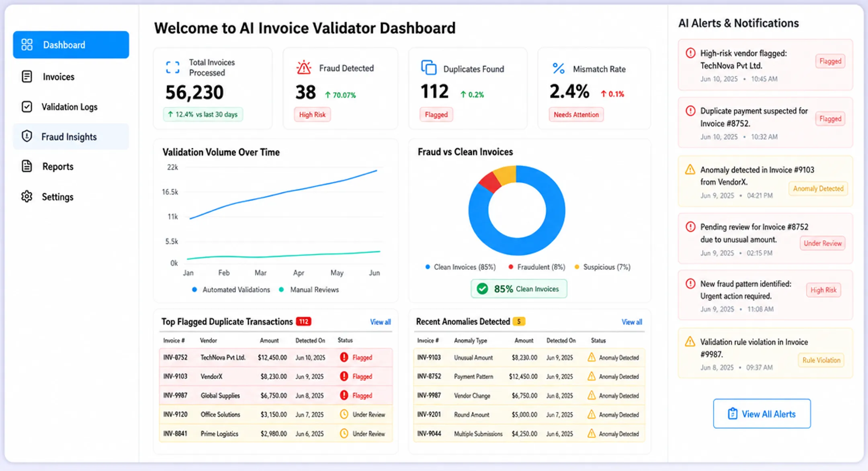Click flagged status icon in VendorX row
Image resolution: width=868 pixels, height=471 pixels.
click(344, 376)
